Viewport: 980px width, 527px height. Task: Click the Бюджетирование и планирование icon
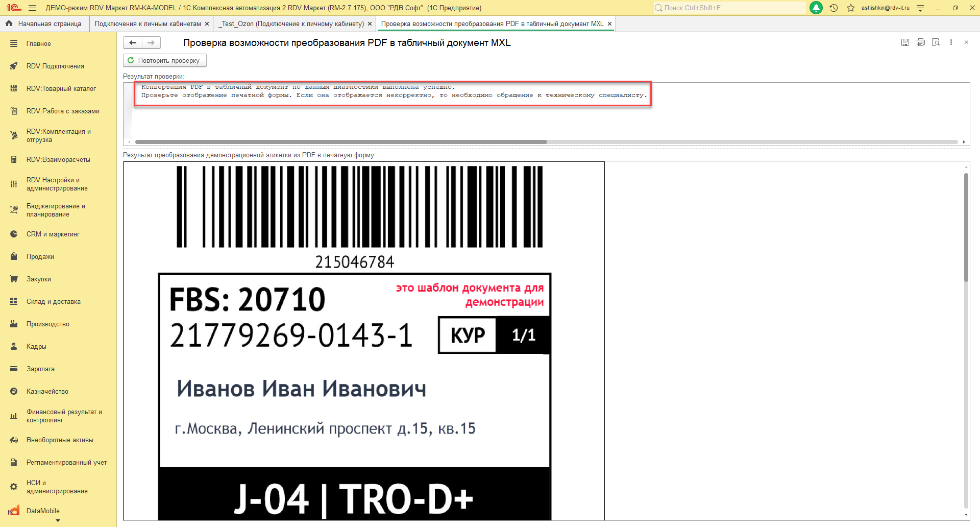coord(14,210)
